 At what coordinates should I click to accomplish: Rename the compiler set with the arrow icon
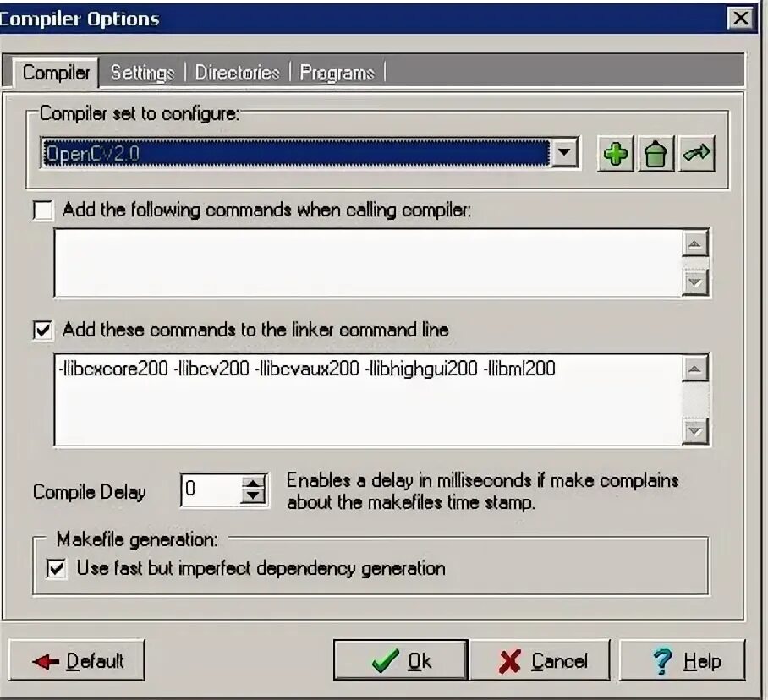pyautogui.click(x=696, y=154)
